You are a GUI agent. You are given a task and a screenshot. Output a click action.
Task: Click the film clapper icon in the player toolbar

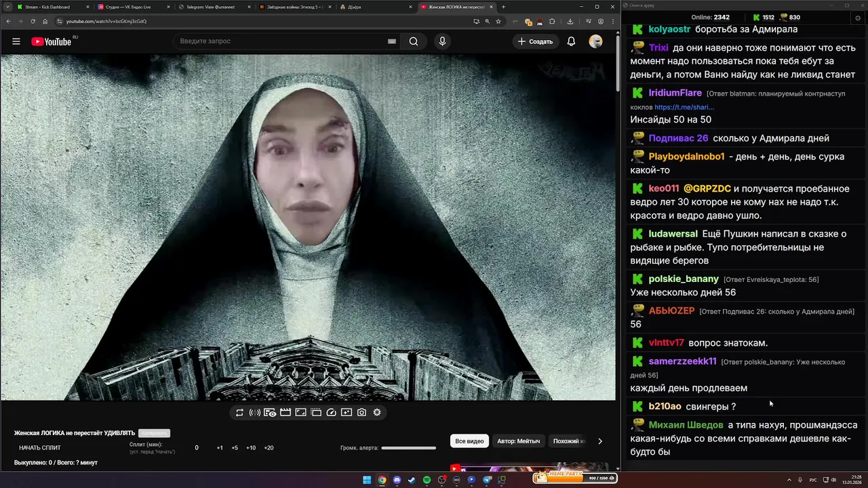(285, 412)
